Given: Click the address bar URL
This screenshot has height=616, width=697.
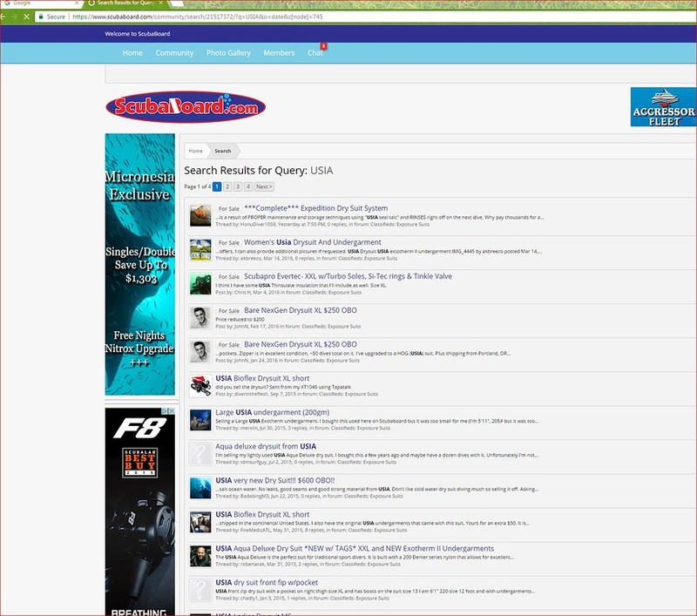Looking at the screenshot, I should point(198,17).
